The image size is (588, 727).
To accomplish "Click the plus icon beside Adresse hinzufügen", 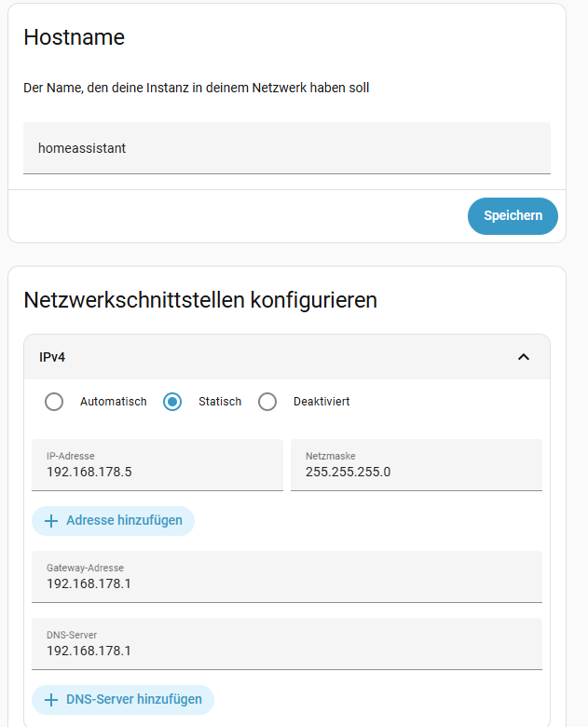I will [x=51, y=521].
